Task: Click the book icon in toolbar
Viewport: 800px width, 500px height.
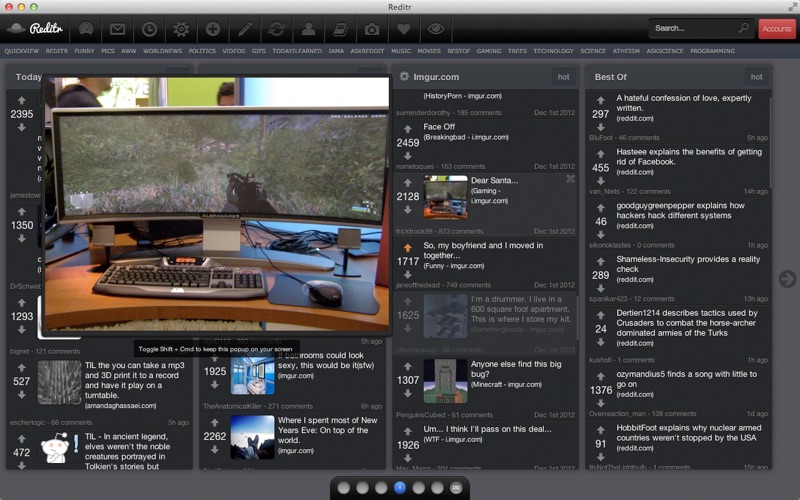Action: (x=340, y=29)
